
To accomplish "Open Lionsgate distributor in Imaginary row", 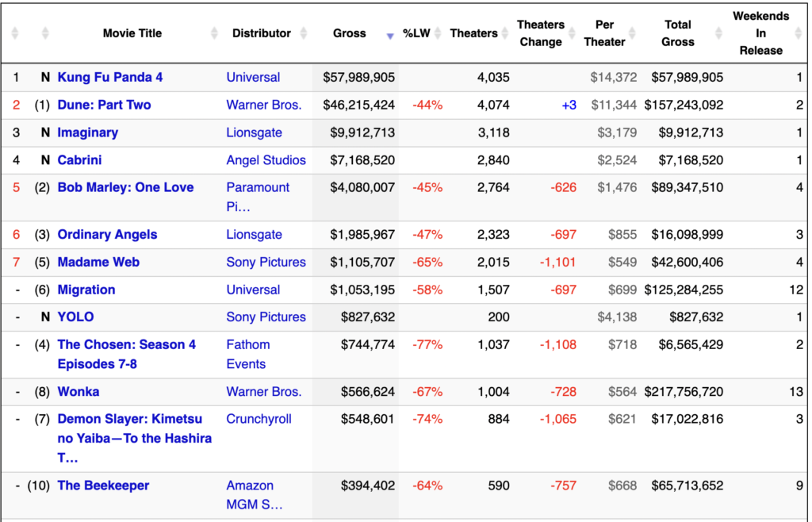I will [x=254, y=132].
